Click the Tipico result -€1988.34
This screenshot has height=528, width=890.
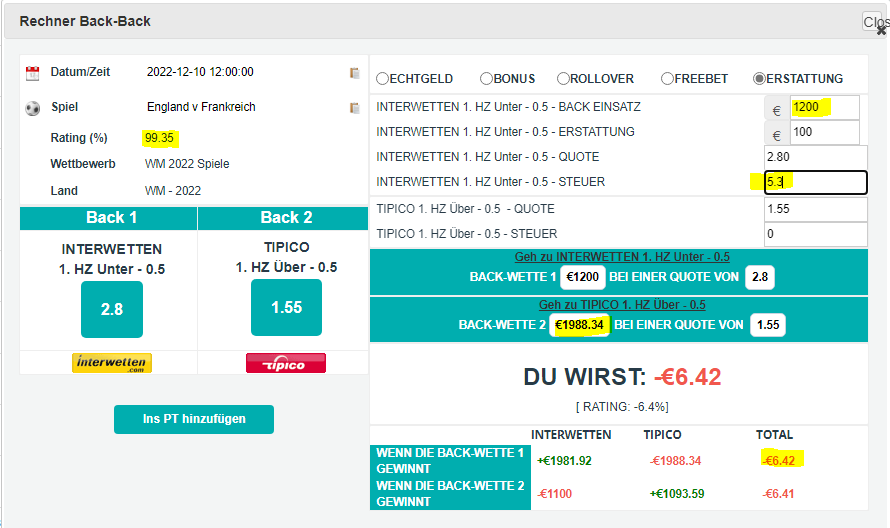point(675,461)
